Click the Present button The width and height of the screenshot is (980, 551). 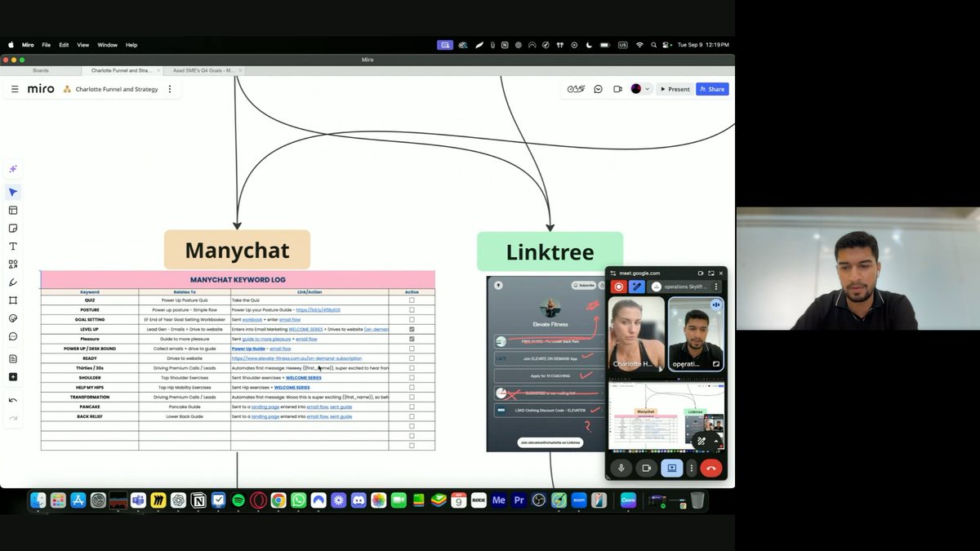tap(675, 89)
